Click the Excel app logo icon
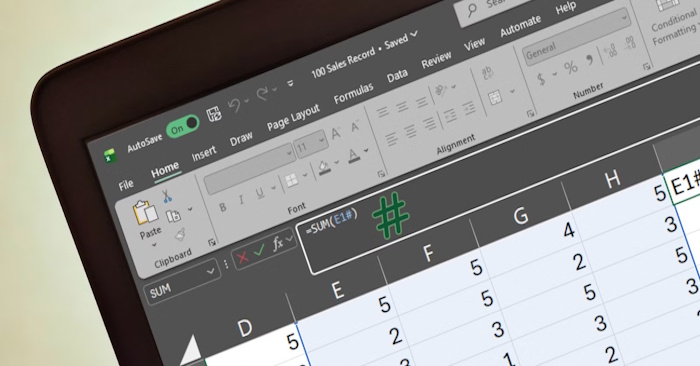The height and width of the screenshot is (366, 700). tap(110, 156)
